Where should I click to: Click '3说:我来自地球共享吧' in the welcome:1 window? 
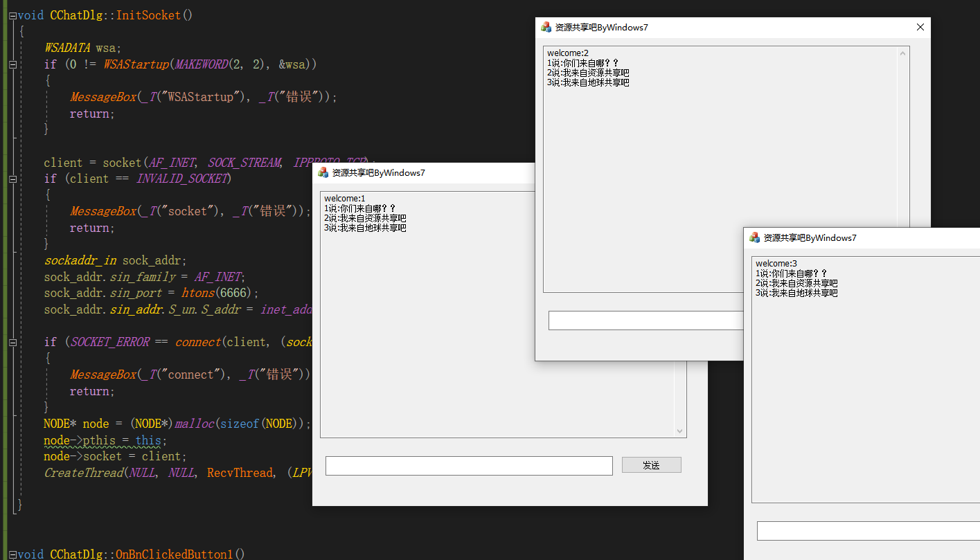coord(365,228)
